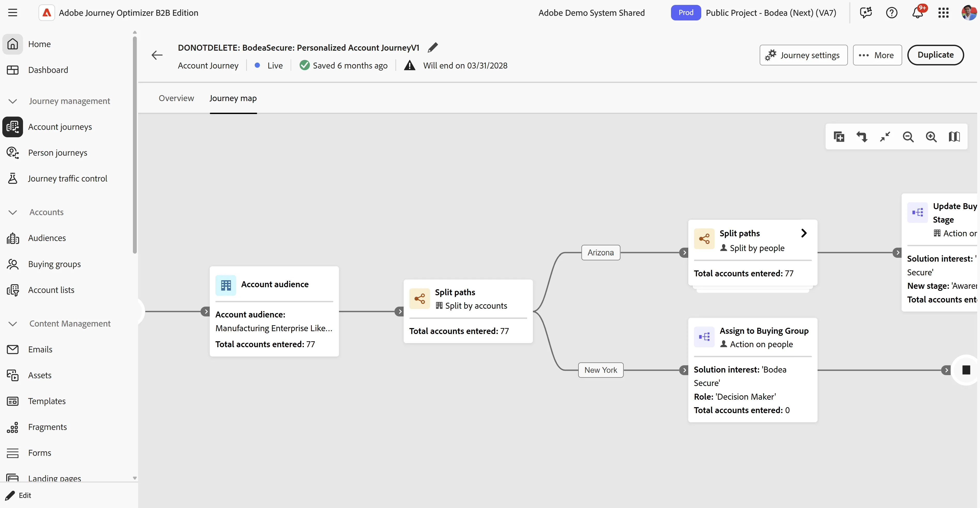
Task: Click the Split by accounts node icon
Action: [420, 299]
